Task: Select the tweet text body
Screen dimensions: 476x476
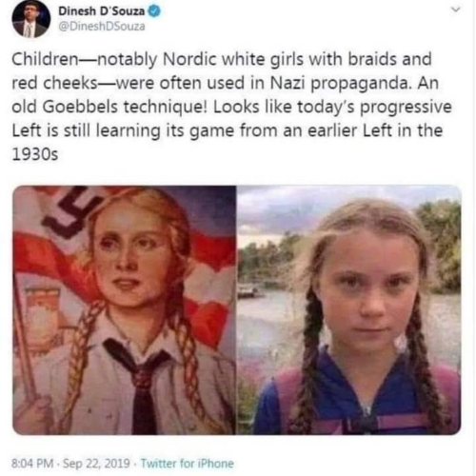Action: coord(231,107)
